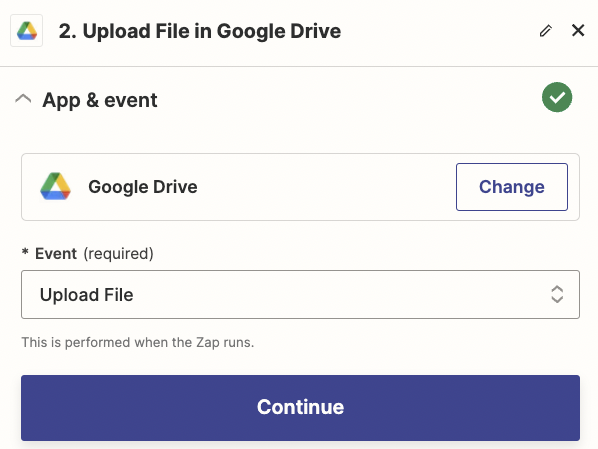
Task: Click the Google Drive icon in app card
Action: [55, 187]
